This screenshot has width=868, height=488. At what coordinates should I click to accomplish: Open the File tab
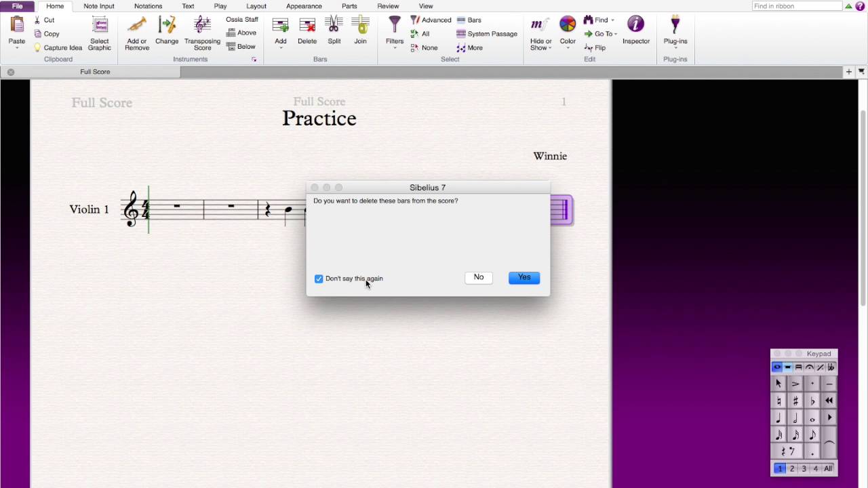17,6
